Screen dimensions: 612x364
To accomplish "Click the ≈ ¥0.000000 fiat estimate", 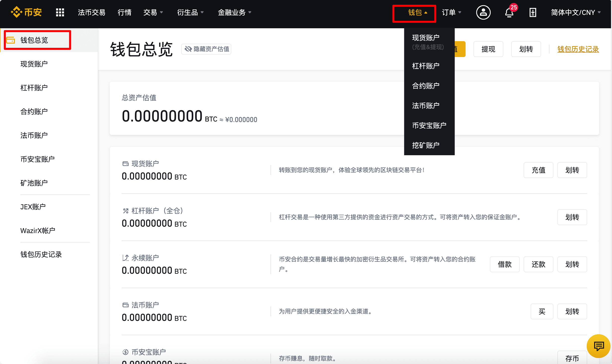I will (238, 120).
